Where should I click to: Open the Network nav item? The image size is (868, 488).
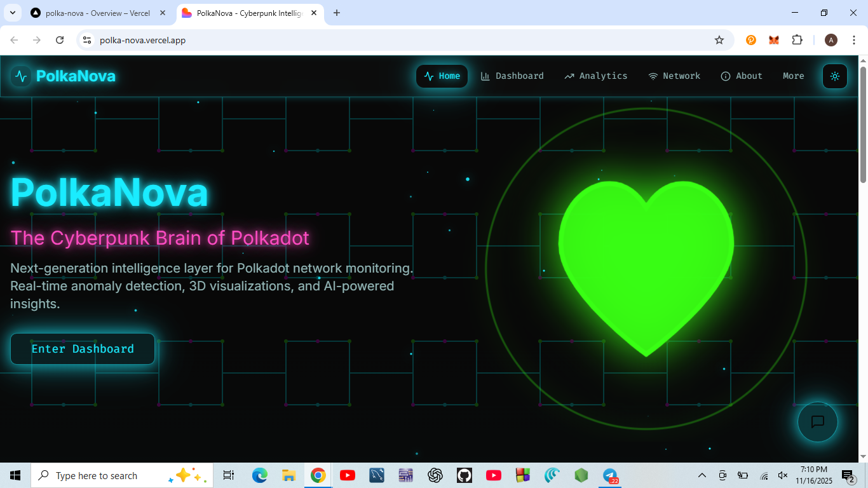[x=674, y=76]
